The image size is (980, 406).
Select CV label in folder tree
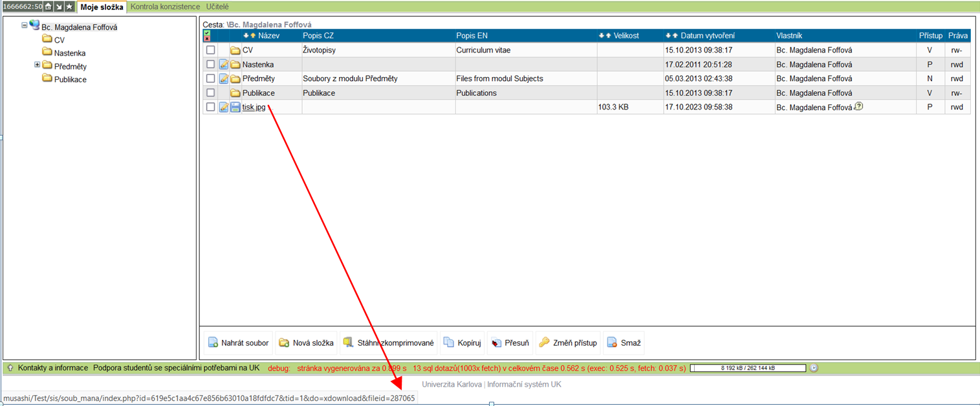(60, 40)
